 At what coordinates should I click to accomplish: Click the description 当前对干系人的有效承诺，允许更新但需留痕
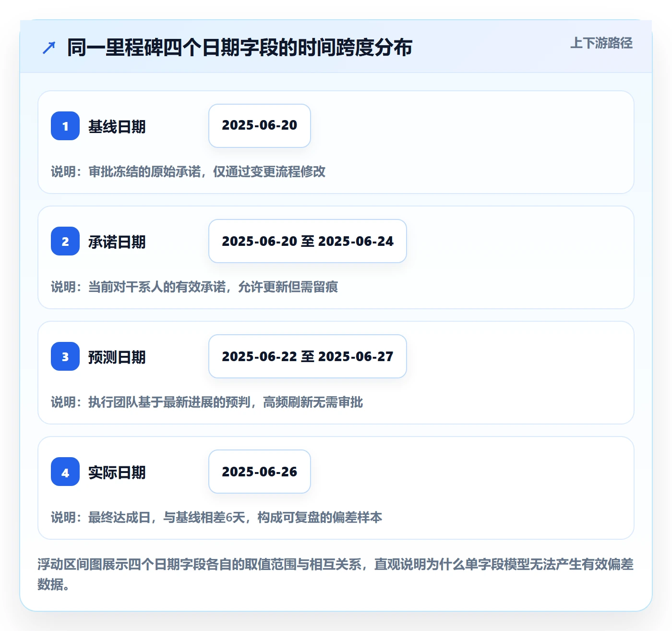213,287
